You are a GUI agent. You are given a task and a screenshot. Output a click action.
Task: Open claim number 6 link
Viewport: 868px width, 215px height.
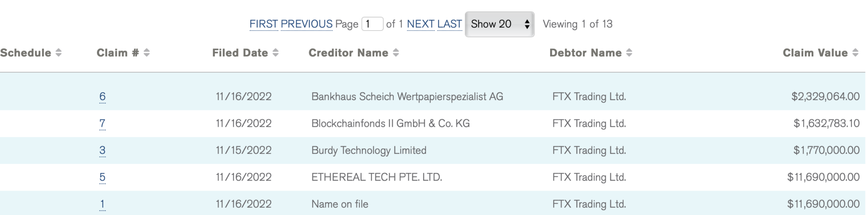point(103,97)
